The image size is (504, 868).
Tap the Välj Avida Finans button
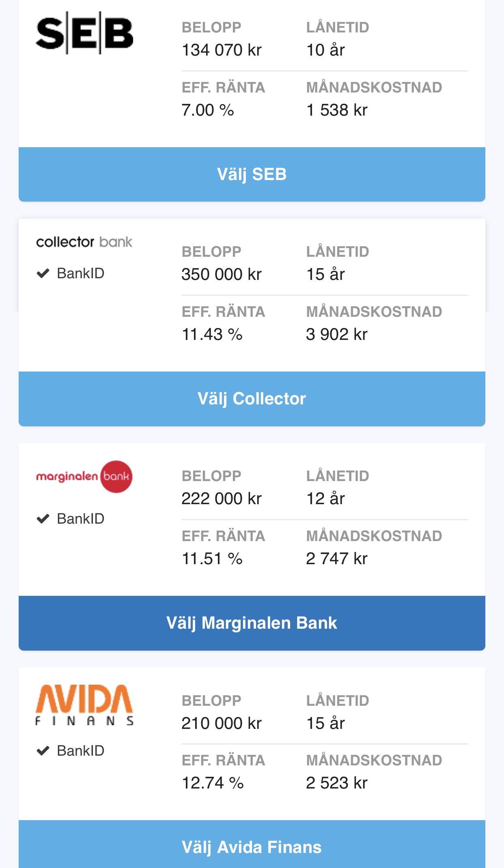(252, 847)
